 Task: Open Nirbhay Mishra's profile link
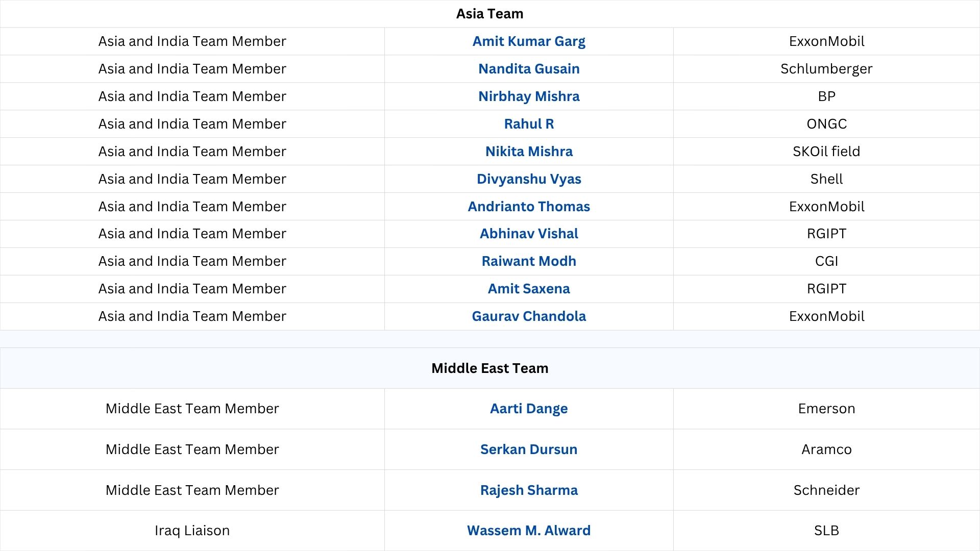(528, 96)
